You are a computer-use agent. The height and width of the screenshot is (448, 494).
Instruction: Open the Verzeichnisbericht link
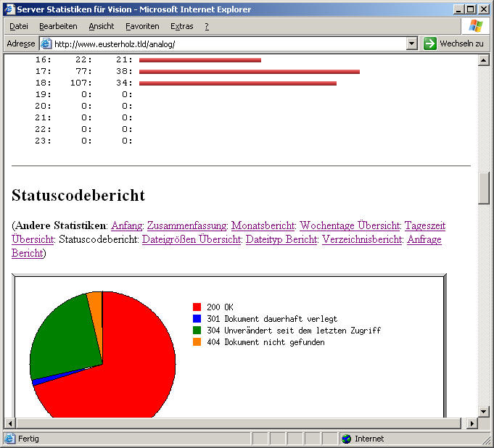pos(361,239)
